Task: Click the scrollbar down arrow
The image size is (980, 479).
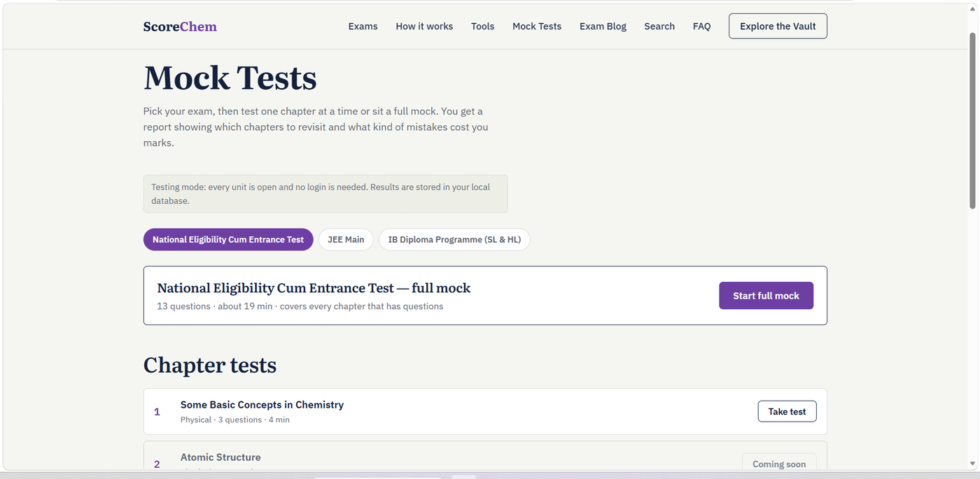Action: [972, 464]
